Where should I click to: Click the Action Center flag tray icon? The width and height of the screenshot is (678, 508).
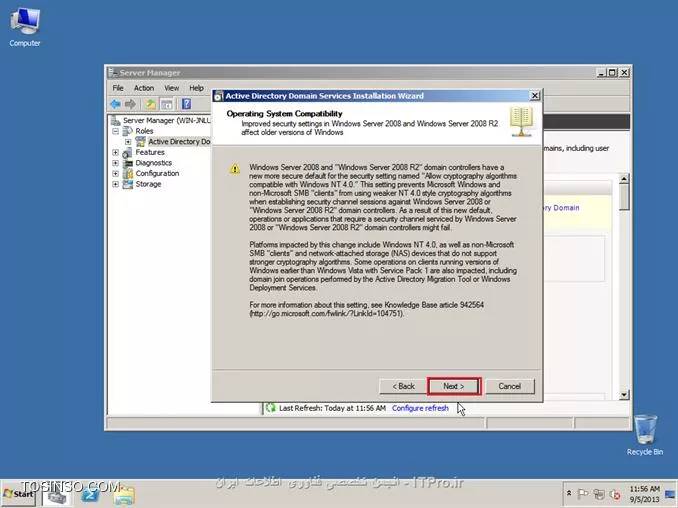click(582, 494)
